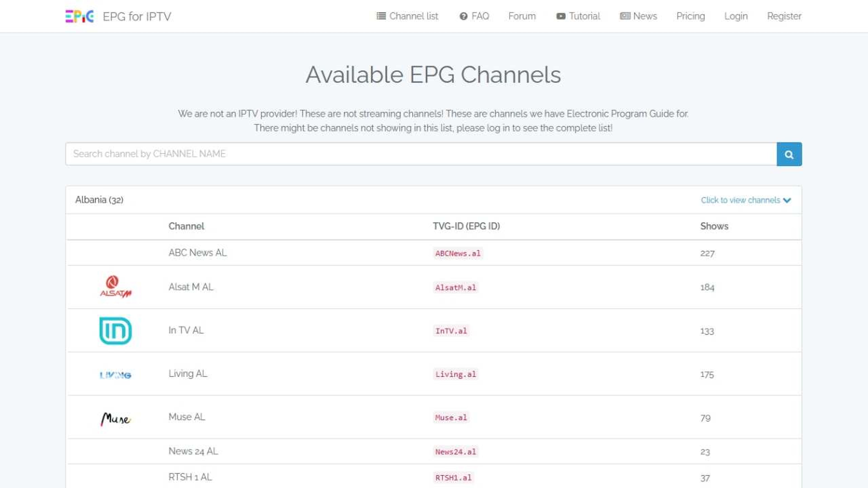Select the Muse.al EPG ID tag
This screenshot has height=488, width=868.
coord(451,418)
